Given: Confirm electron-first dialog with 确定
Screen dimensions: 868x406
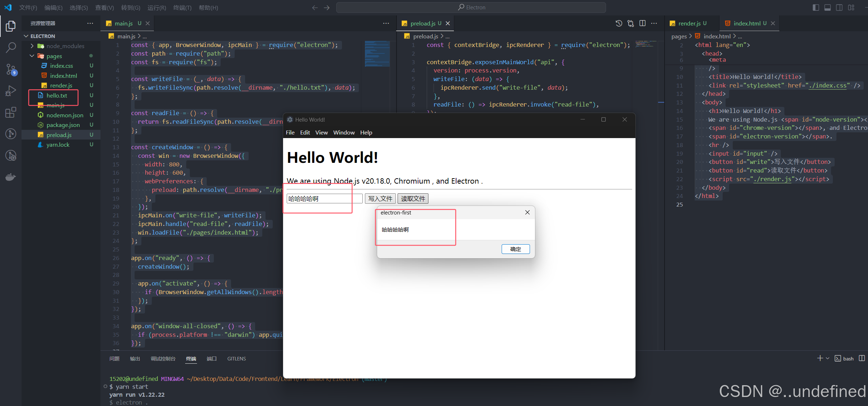Looking at the screenshot, I should (516, 249).
